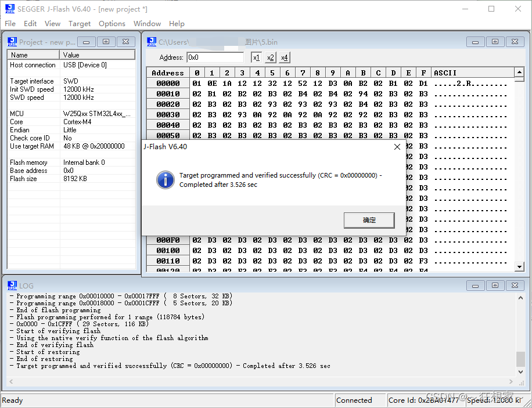Screen dimensions: 532x408
Task: Minimize the Project window
Action: (86, 42)
